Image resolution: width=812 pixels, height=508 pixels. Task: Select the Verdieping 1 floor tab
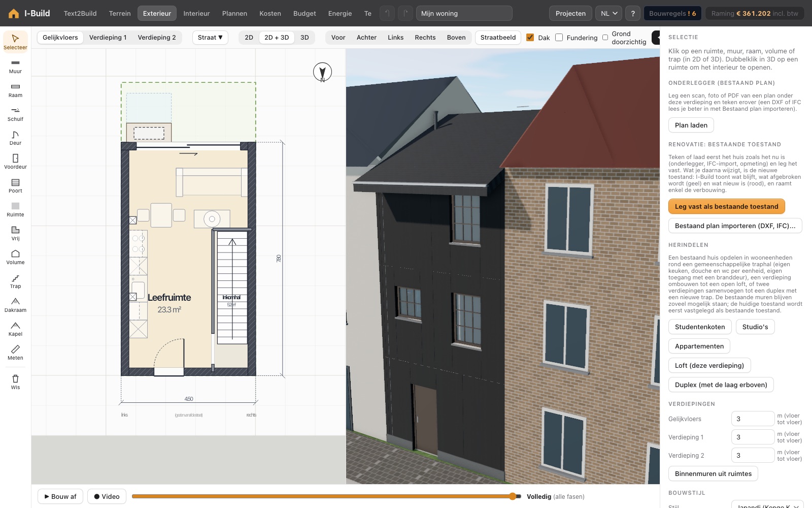(108, 37)
